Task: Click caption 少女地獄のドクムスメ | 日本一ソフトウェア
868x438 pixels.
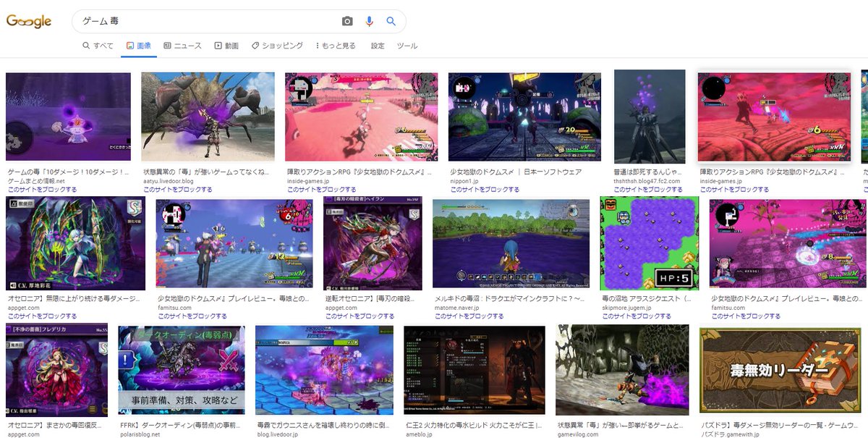Action: 516,172
